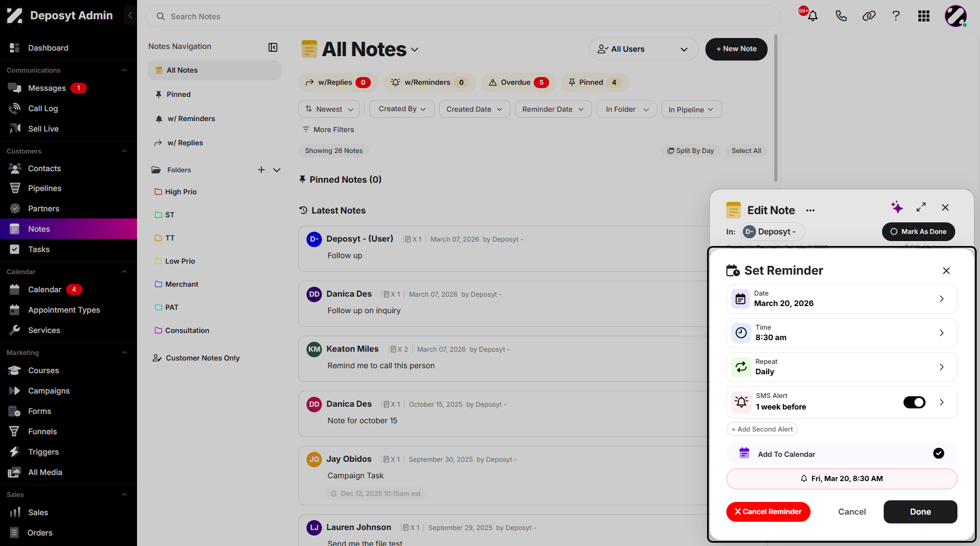Click the Search Notes field

[x=463, y=17]
